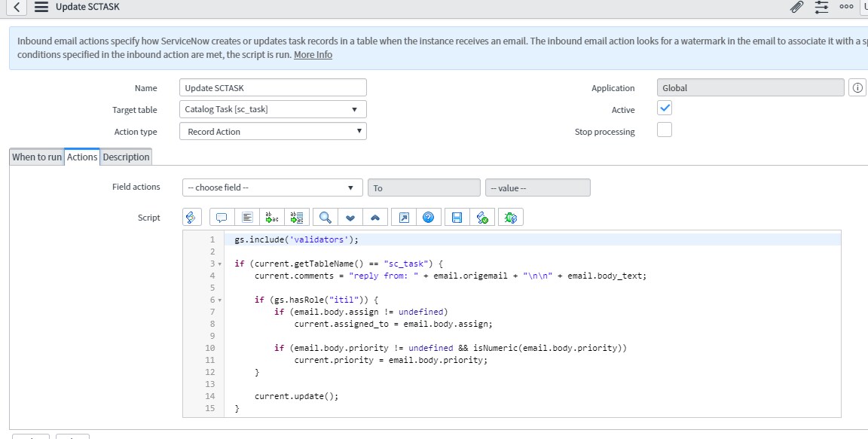Save the script with floppy disk icon
Screen dimensions: 868x439
click(457, 218)
